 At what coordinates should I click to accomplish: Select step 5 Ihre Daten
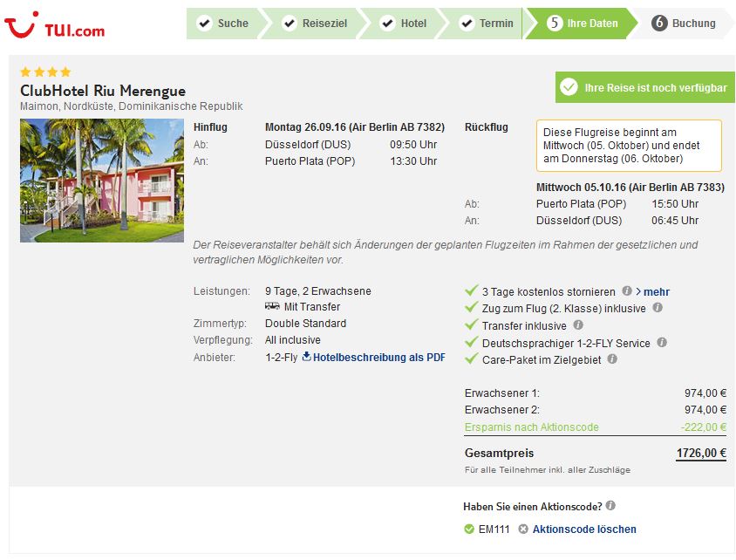(x=582, y=24)
